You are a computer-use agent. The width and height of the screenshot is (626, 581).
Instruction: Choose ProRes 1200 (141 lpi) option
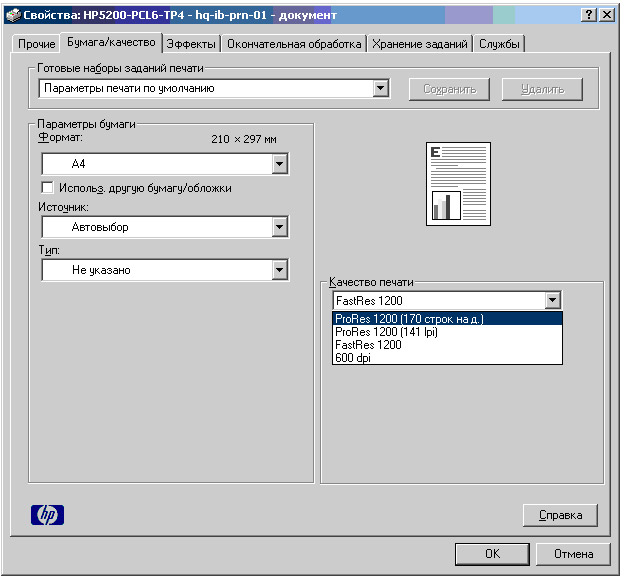pyautogui.click(x=447, y=332)
